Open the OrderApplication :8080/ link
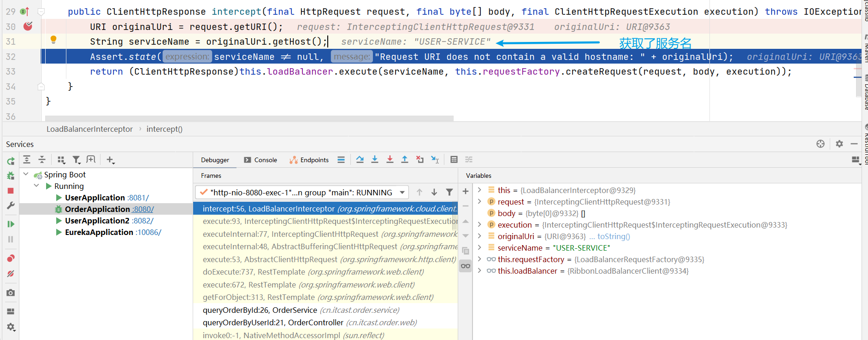The image size is (868, 340). [x=143, y=209]
